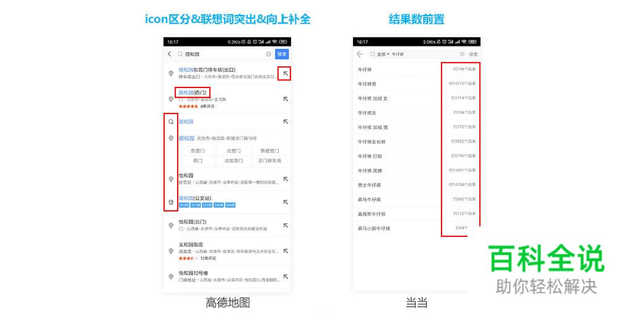Open the 颐和园东宫门停车场(出口) result
644x320 pixels.
click(x=227, y=73)
